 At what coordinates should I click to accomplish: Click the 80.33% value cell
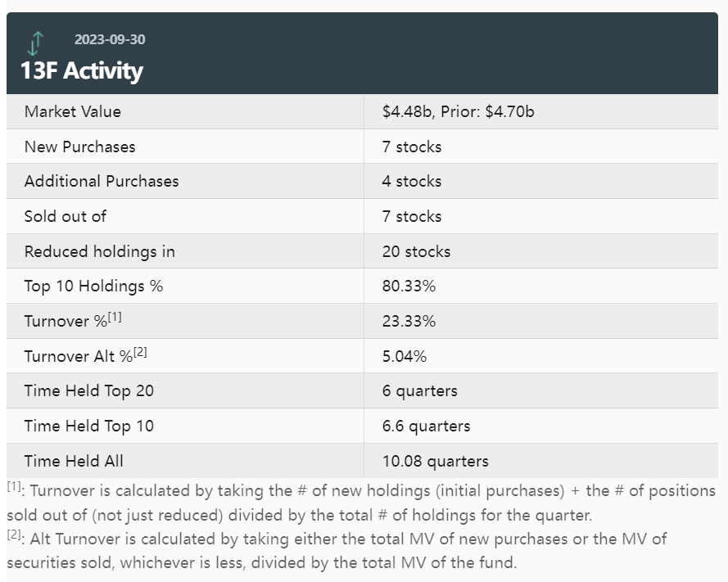(409, 286)
